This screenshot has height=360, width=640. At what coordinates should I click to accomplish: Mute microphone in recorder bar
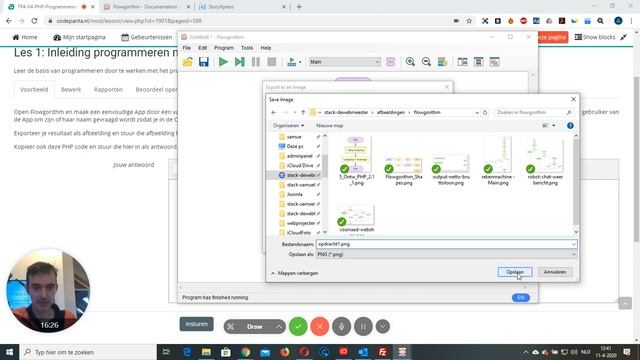click(341, 327)
